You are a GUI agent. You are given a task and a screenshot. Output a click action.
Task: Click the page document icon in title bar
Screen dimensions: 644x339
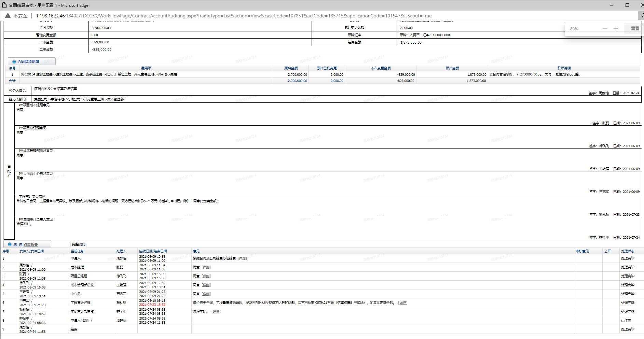pos(4,5)
